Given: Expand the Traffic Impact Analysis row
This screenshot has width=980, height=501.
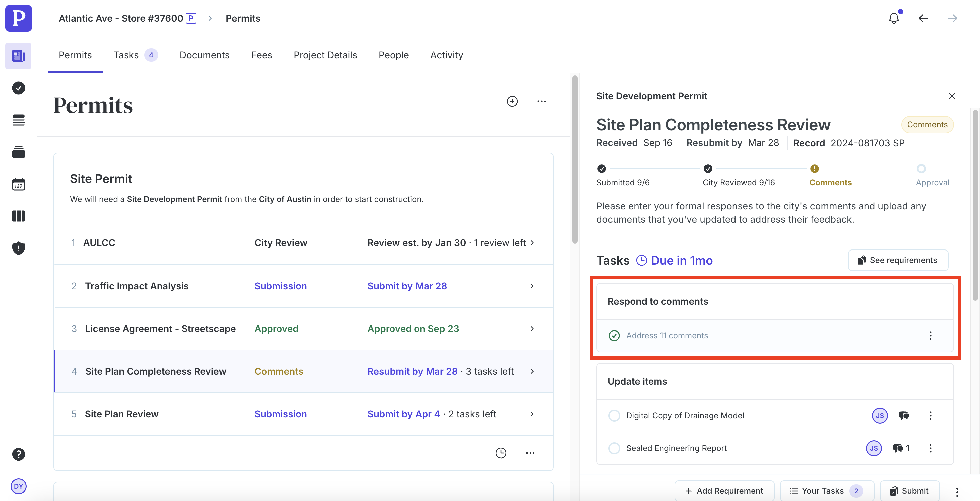Looking at the screenshot, I should (x=532, y=286).
